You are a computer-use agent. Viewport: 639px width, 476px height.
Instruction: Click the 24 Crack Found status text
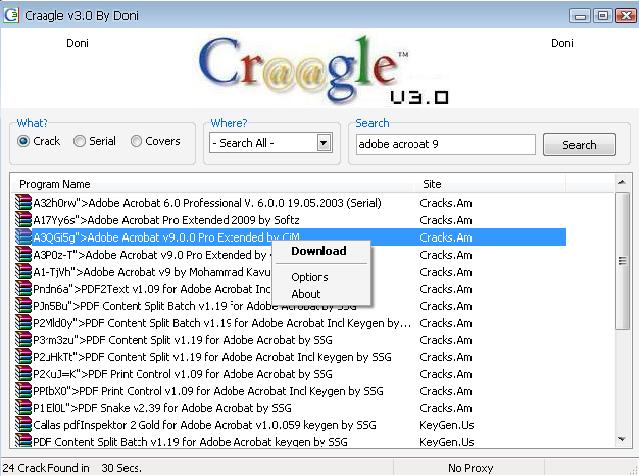72,468
